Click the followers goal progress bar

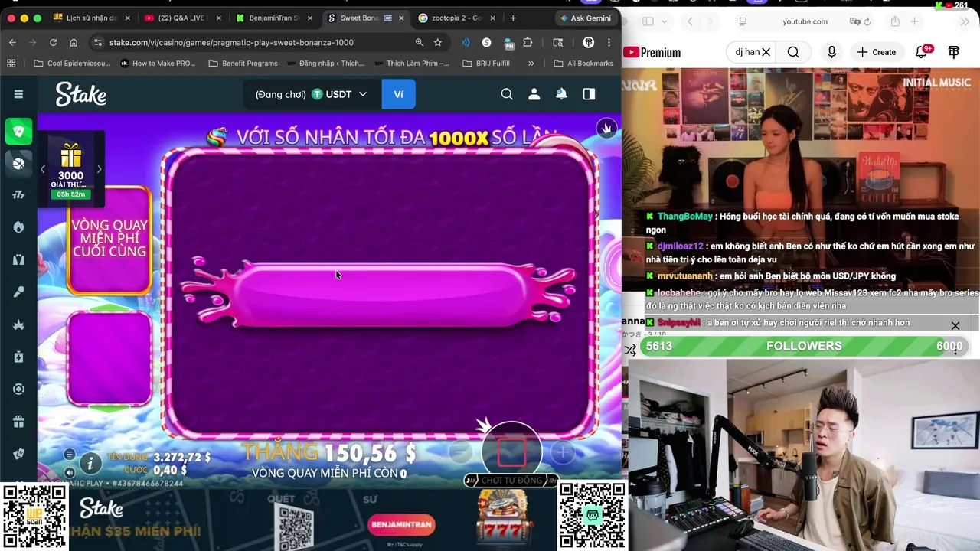804,346
